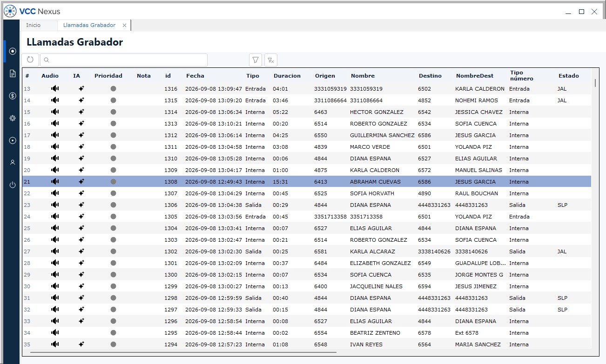Click the search input field
This screenshot has width=606, height=364.
(x=124, y=60)
